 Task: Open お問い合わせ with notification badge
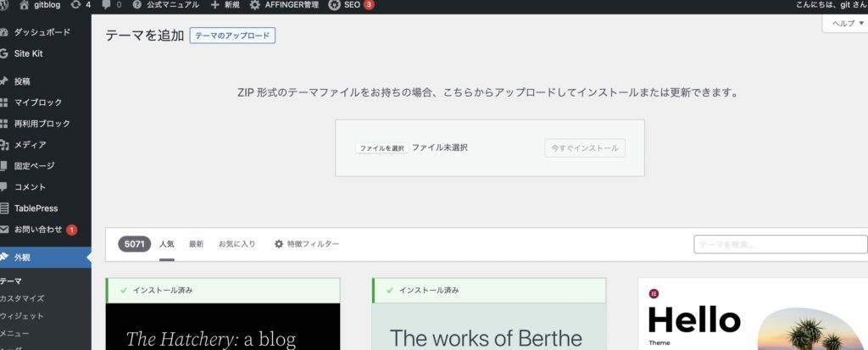[x=38, y=230]
